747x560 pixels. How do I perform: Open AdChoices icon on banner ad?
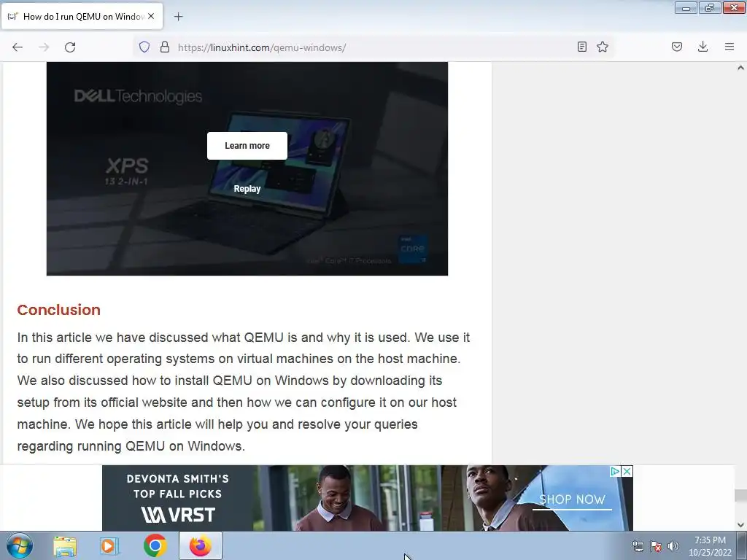pyautogui.click(x=616, y=472)
